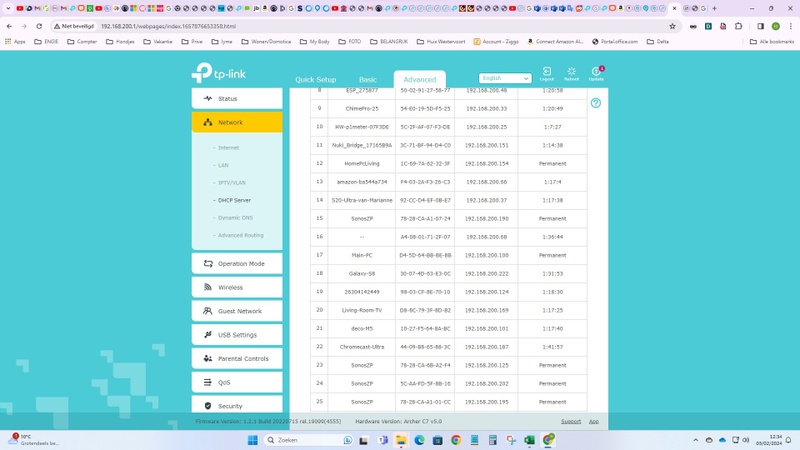Image resolution: width=800 pixels, height=450 pixels.
Task: Open the Windows Start menu
Action: point(252,440)
